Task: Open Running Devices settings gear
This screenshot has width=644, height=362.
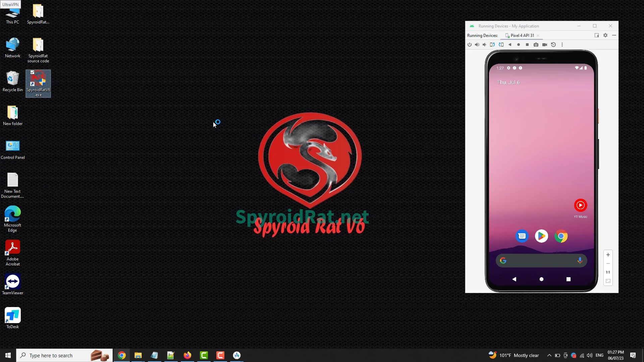Action: [x=605, y=35]
